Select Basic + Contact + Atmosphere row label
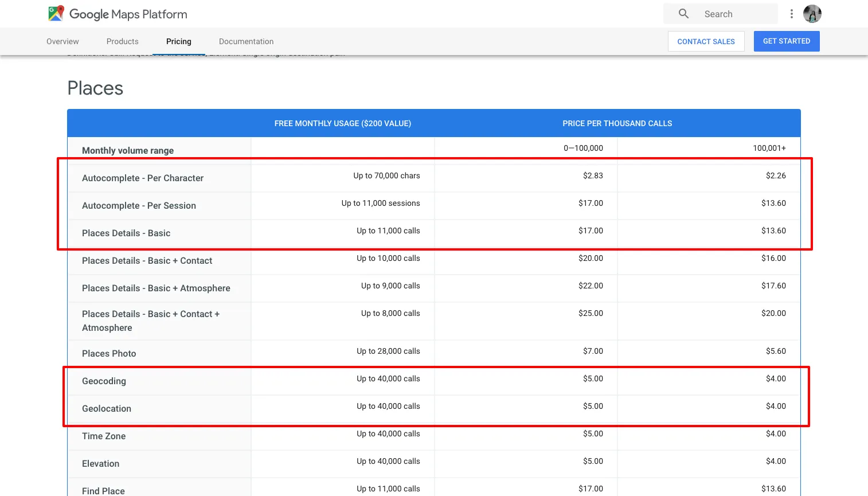This screenshot has width=868, height=496. point(151,321)
